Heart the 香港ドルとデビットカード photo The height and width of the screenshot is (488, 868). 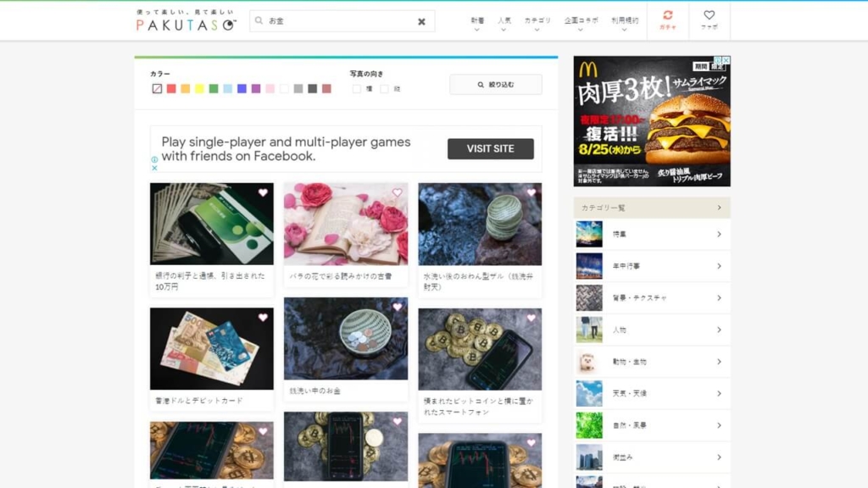coord(263,318)
